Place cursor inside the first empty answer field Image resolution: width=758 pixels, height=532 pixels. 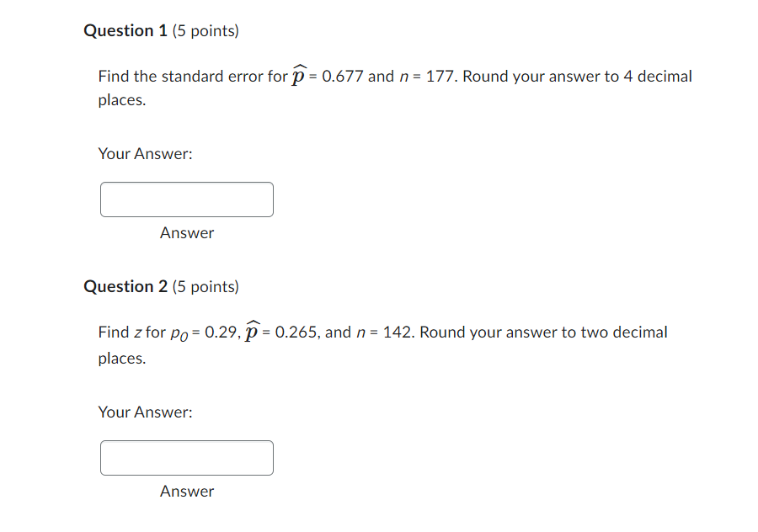coord(186,199)
